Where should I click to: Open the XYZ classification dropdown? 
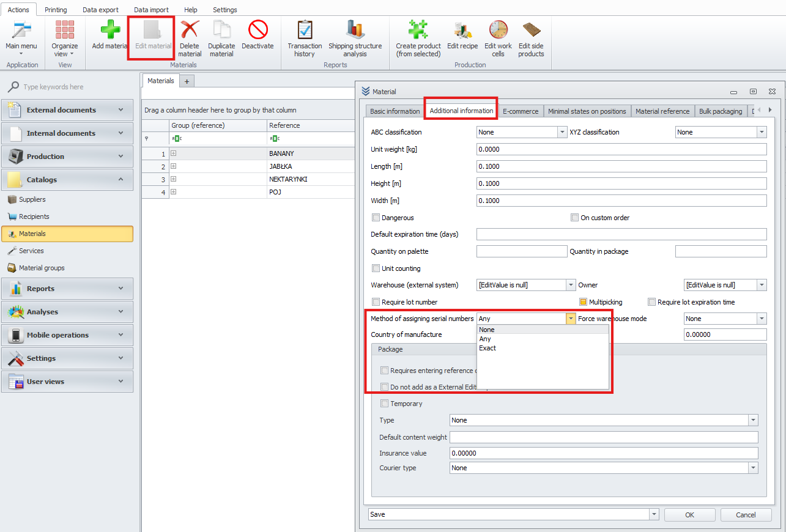coord(762,132)
